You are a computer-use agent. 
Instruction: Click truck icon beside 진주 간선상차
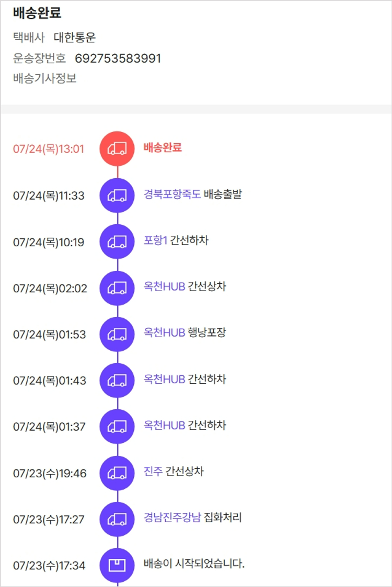(x=117, y=473)
